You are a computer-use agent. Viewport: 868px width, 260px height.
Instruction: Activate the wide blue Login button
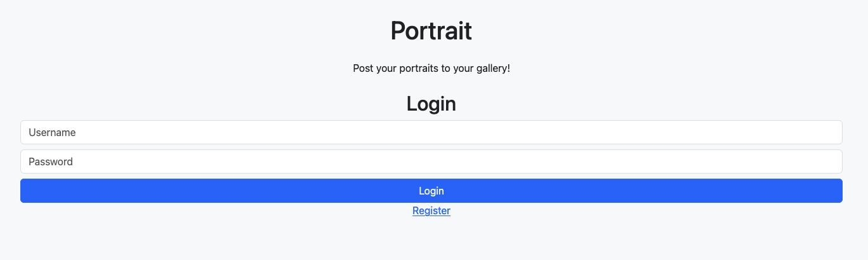click(431, 191)
